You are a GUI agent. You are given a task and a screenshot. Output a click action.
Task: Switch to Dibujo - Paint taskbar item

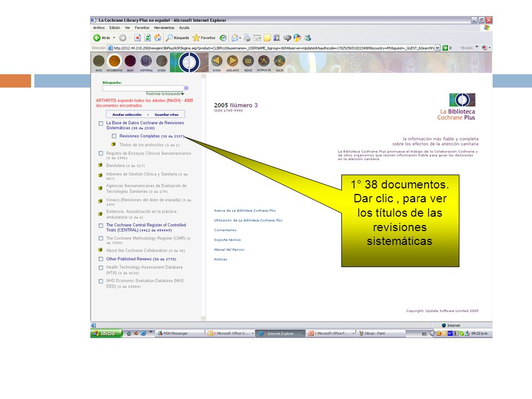[x=381, y=334]
